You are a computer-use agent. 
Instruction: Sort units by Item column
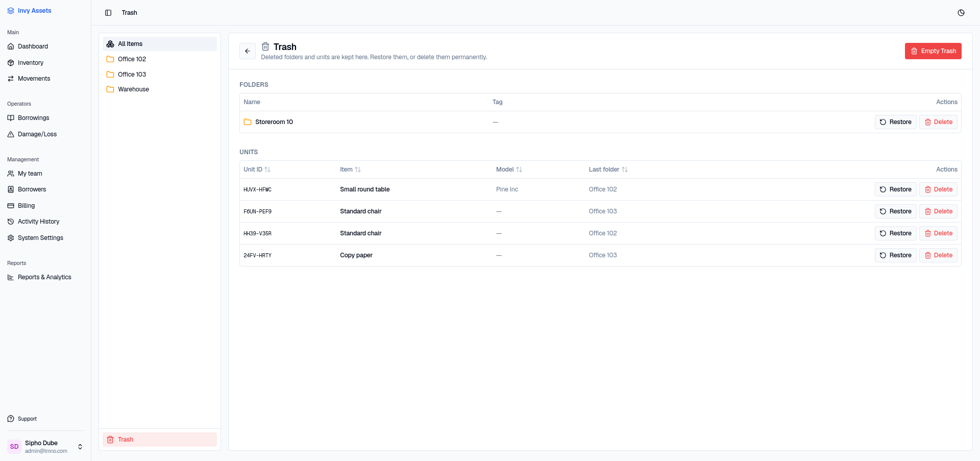[350, 169]
